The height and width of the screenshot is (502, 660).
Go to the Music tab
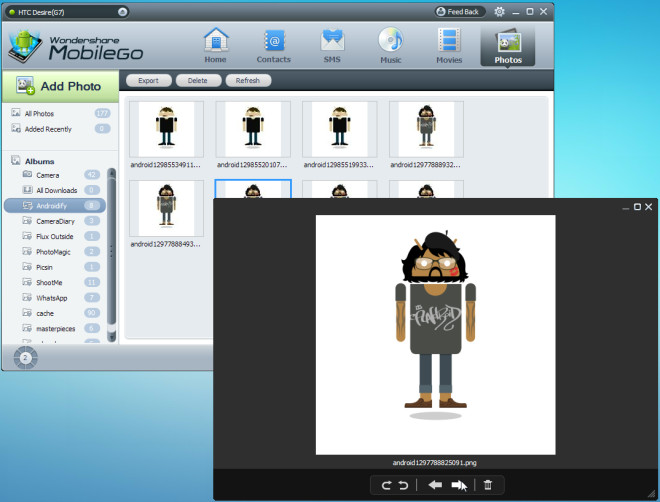click(391, 45)
